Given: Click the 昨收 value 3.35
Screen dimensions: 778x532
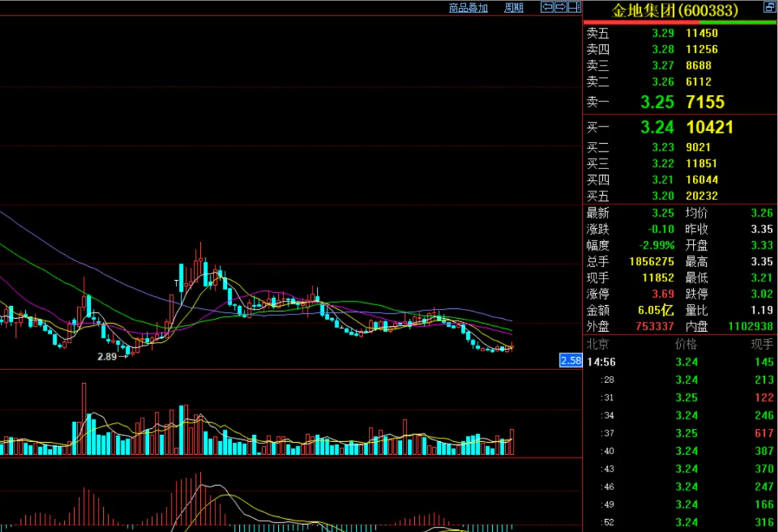Looking at the screenshot, I should [x=761, y=230].
